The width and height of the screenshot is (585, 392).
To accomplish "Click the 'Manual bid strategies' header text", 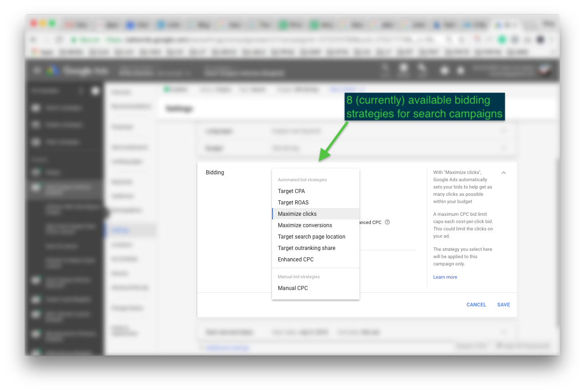I will [298, 277].
